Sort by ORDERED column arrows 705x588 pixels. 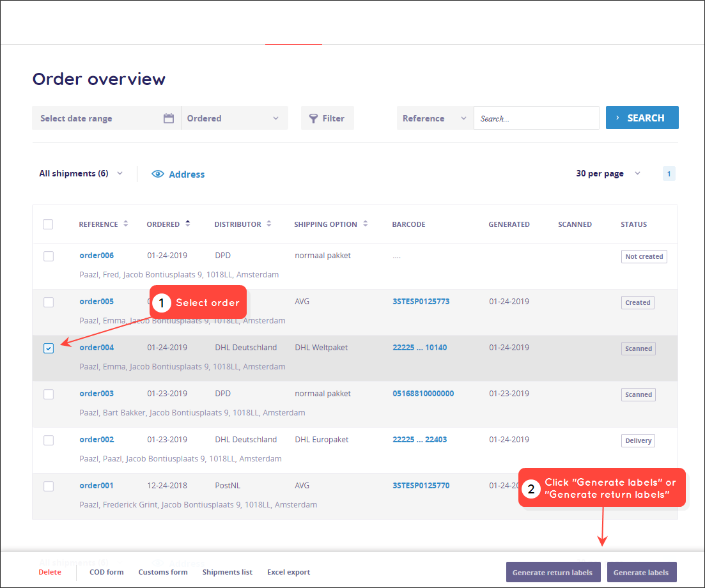(187, 224)
